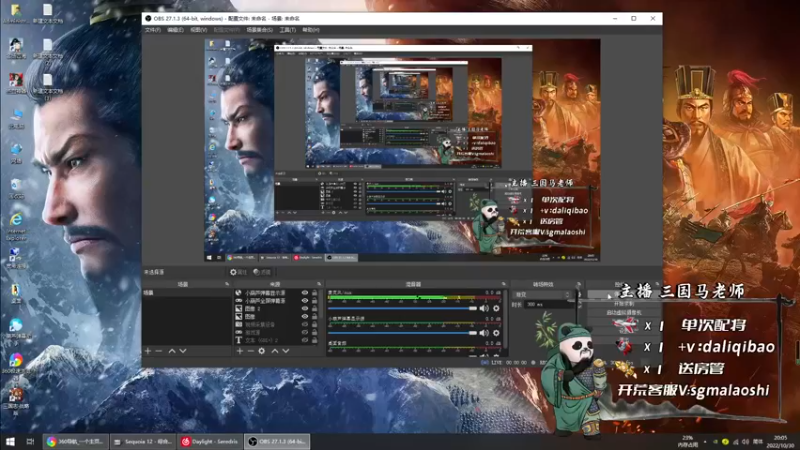Open the 视图(V) menu

tap(198, 30)
